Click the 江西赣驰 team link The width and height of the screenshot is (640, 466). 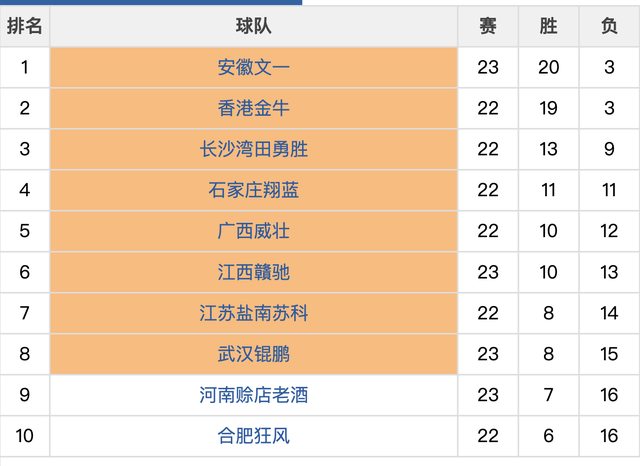point(254,272)
